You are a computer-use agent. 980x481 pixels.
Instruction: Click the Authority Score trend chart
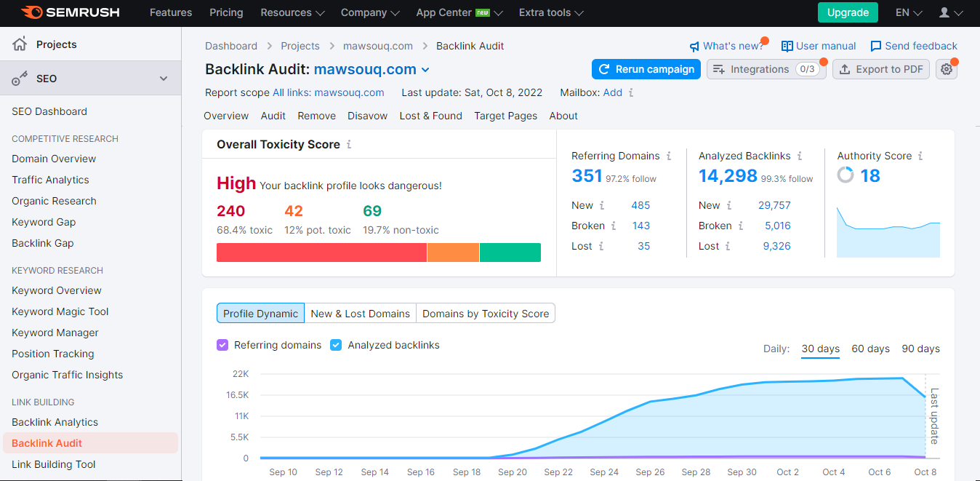[x=888, y=232]
